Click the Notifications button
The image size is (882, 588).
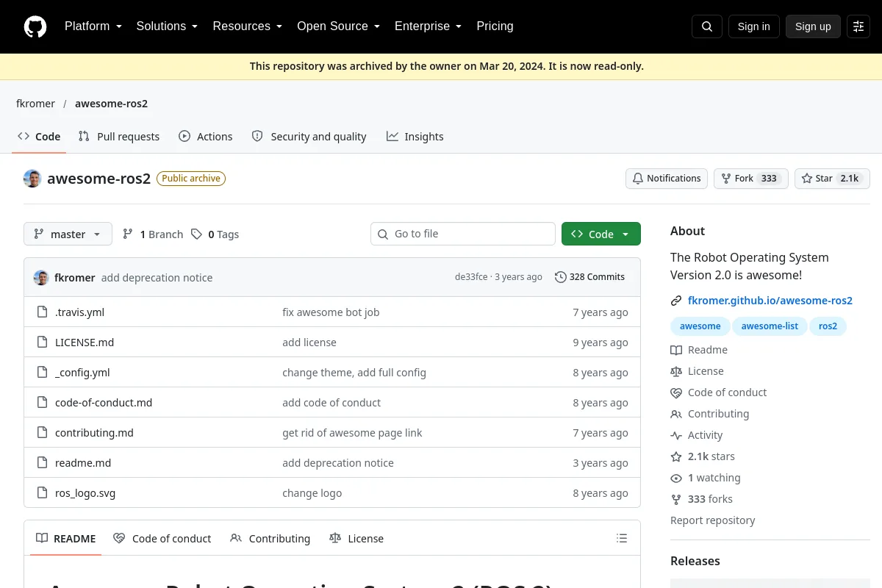pyautogui.click(x=667, y=179)
